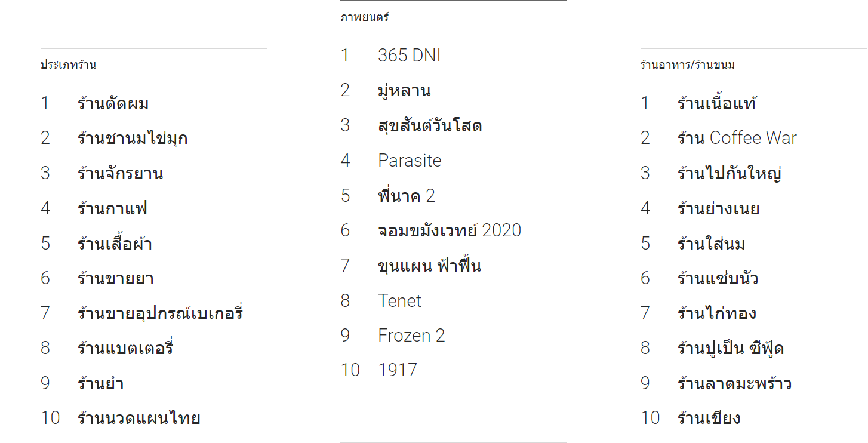Click the ร้านเขียง restaurant entry

pyautogui.click(x=709, y=418)
